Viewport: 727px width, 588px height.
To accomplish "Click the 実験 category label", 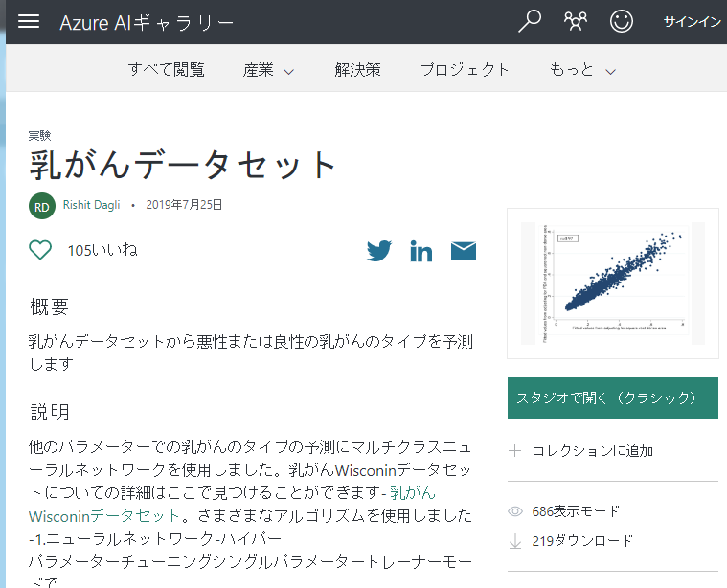I will click(39, 135).
